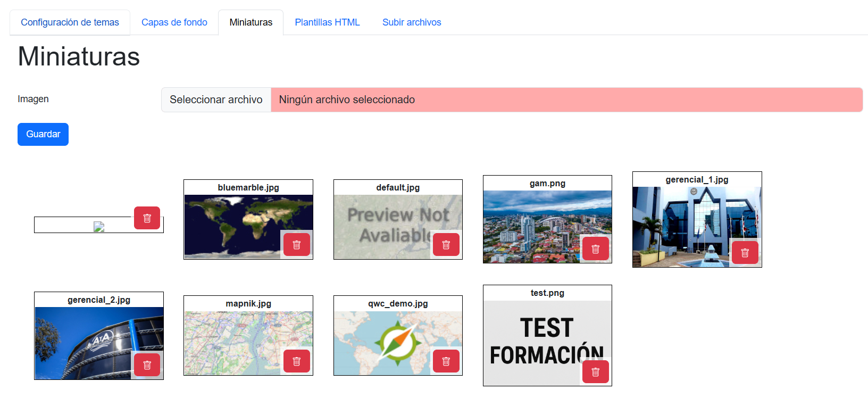Delete the test.png thumbnail

point(596,372)
